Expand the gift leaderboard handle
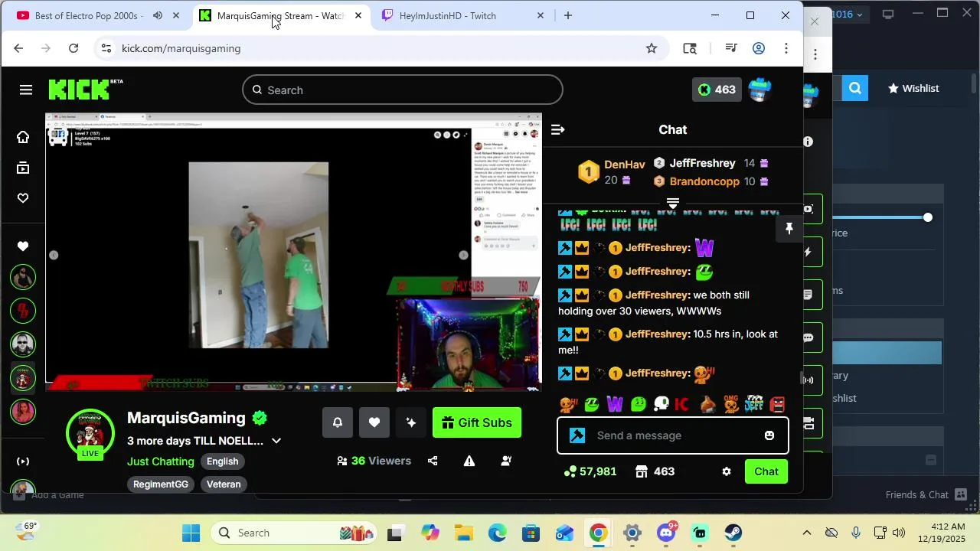Viewport: 980px width, 551px height. pyautogui.click(x=673, y=204)
